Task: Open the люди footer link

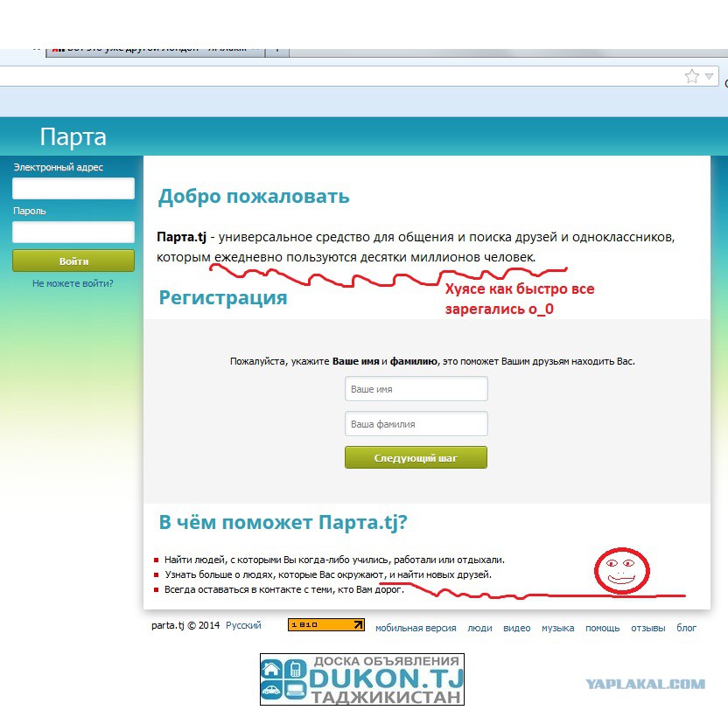Action: click(x=479, y=628)
